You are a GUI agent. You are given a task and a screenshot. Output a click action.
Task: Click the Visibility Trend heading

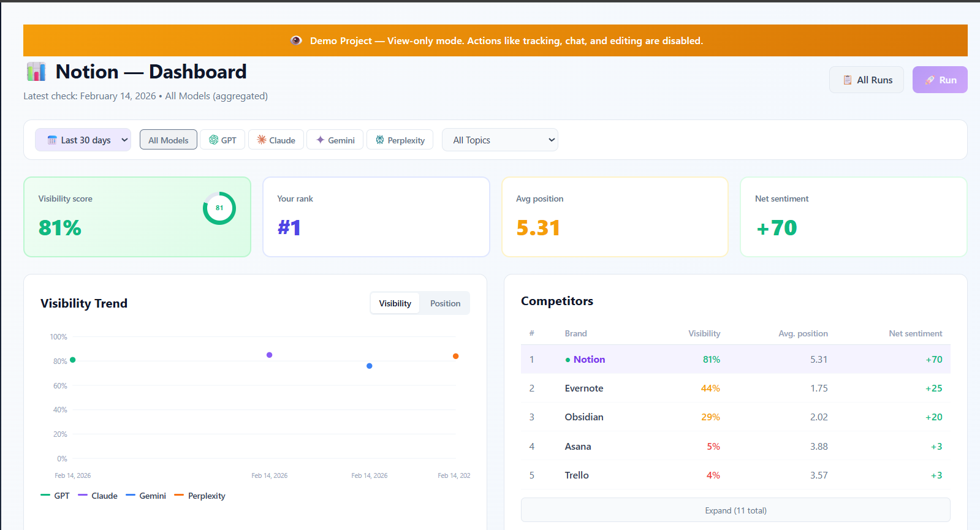click(84, 303)
